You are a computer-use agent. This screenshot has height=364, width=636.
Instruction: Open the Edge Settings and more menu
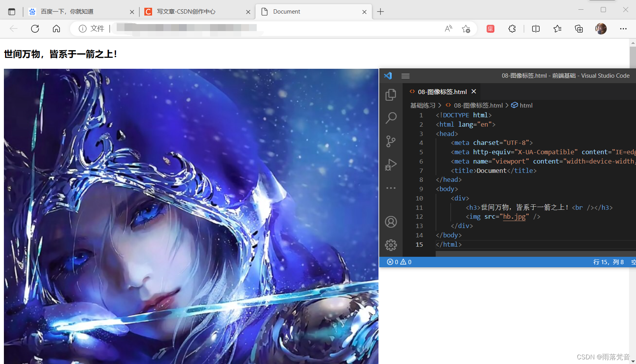tap(623, 29)
